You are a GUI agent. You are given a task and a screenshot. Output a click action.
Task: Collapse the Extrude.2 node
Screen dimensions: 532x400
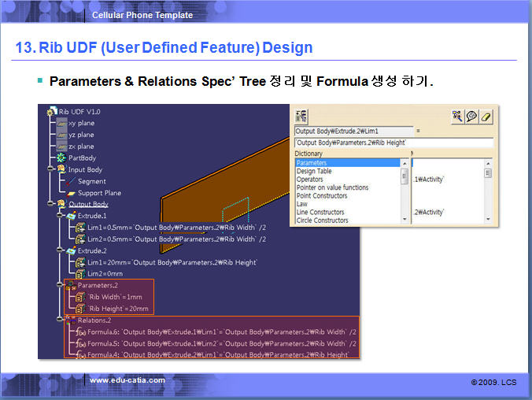[x=60, y=250]
